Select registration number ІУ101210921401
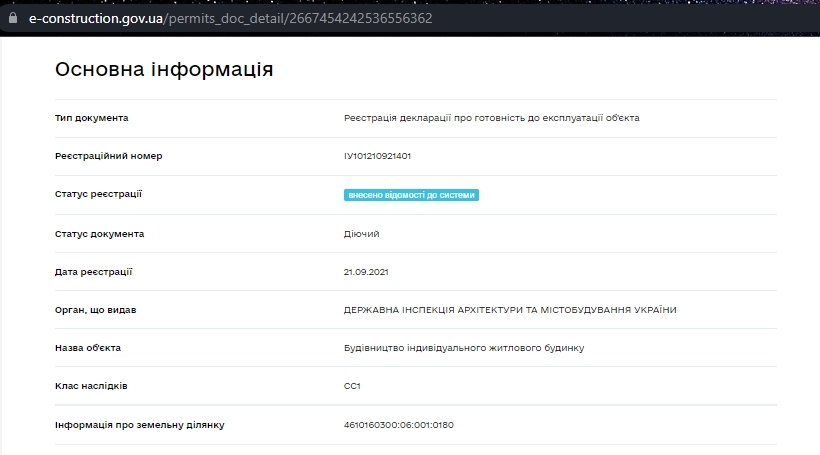Image resolution: width=820 pixels, height=455 pixels. [x=377, y=156]
